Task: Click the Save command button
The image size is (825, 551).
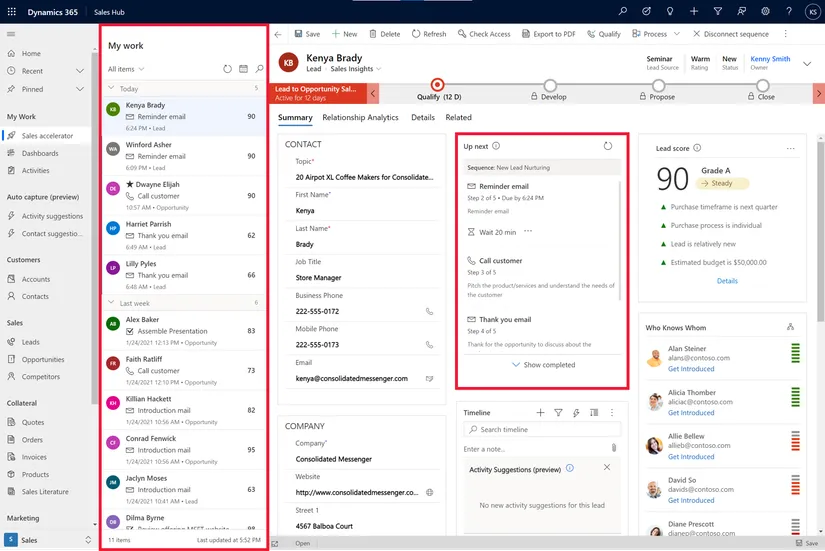Action: point(307,34)
